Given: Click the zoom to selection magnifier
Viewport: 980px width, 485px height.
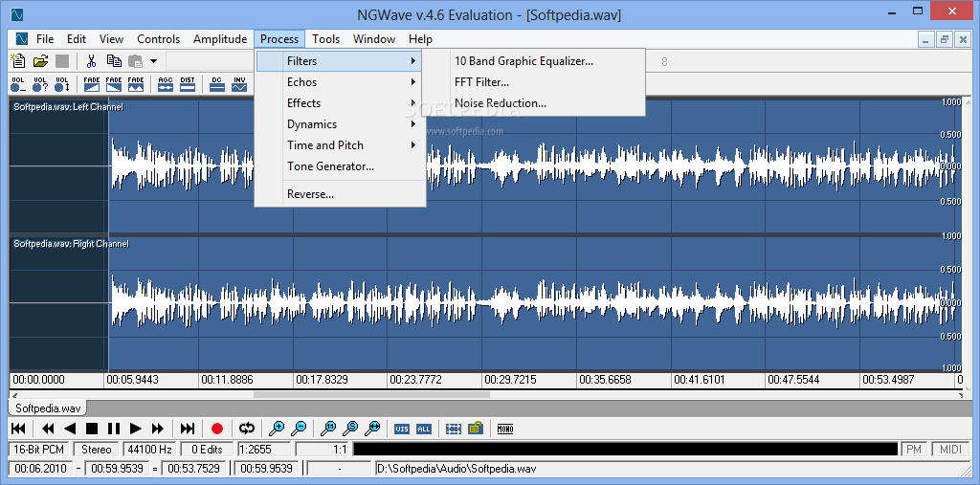Looking at the screenshot, I should [x=350, y=429].
